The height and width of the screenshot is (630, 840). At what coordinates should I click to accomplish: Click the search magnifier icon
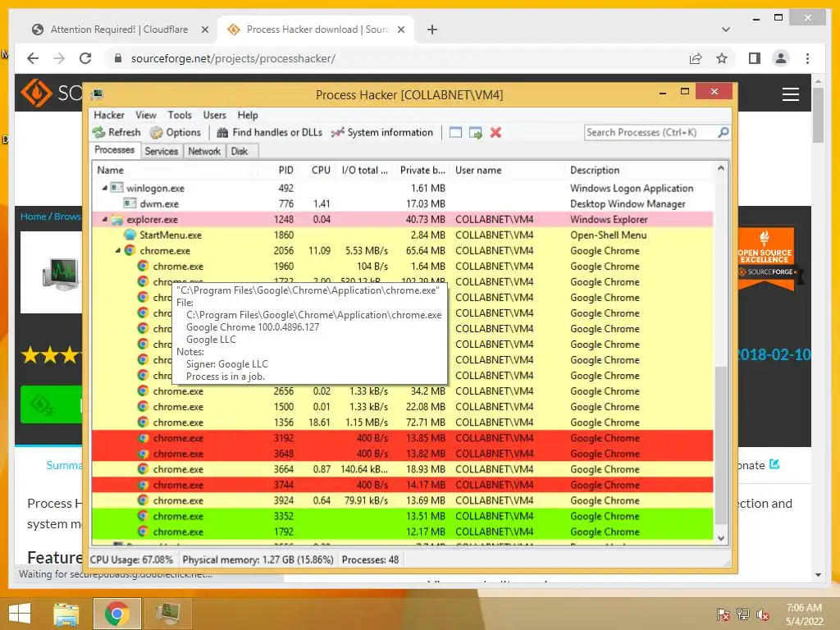(x=724, y=132)
